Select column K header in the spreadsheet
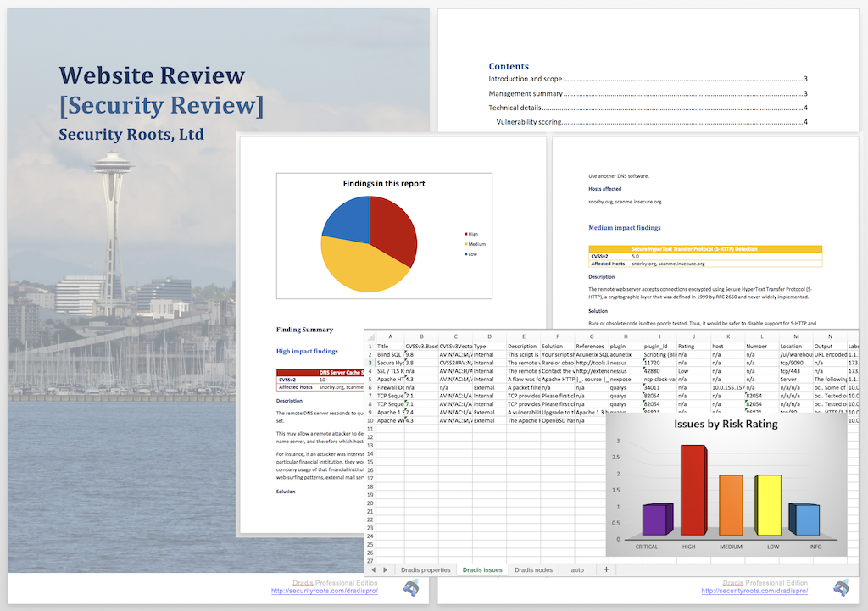868x611 pixels. (x=728, y=336)
